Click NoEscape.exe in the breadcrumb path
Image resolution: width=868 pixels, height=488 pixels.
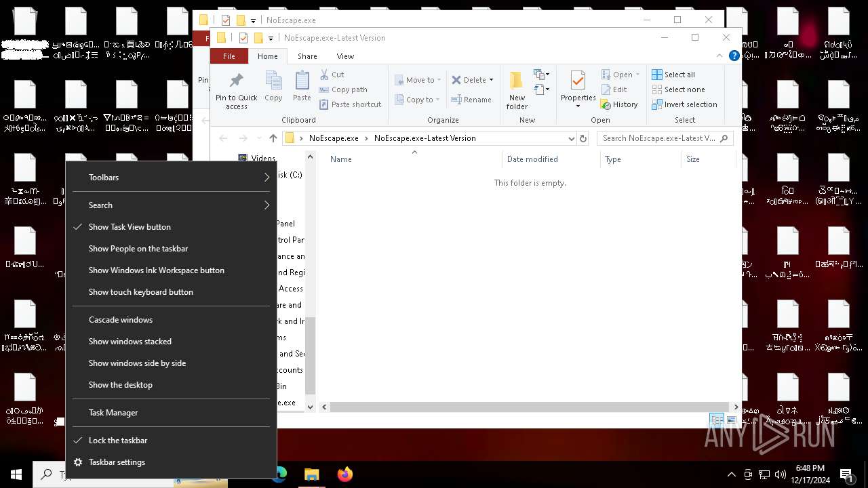[x=334, y=138]
